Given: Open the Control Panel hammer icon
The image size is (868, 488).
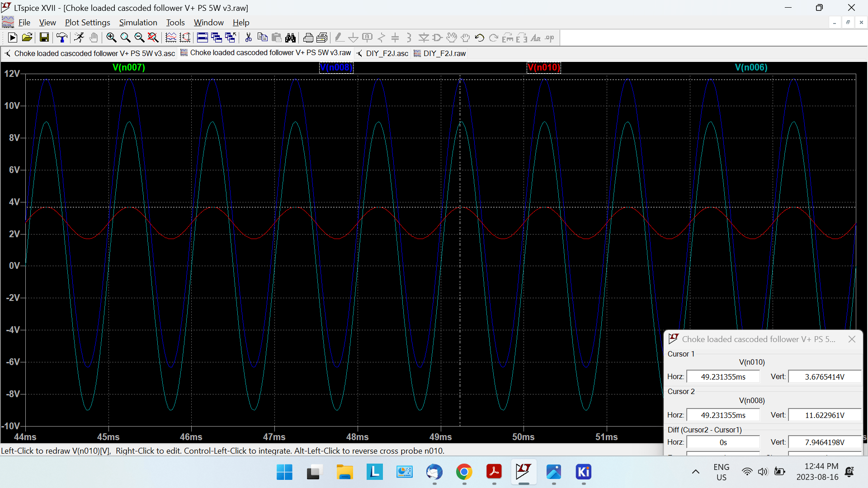Looking at the screenshot, I should [x=62, y=38].
